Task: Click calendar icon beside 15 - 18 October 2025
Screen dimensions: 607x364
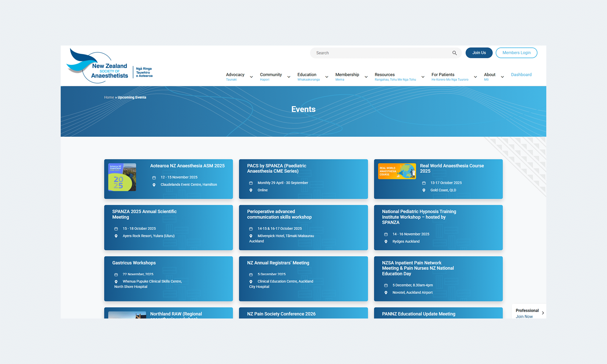Action: [x=116, y=229]
